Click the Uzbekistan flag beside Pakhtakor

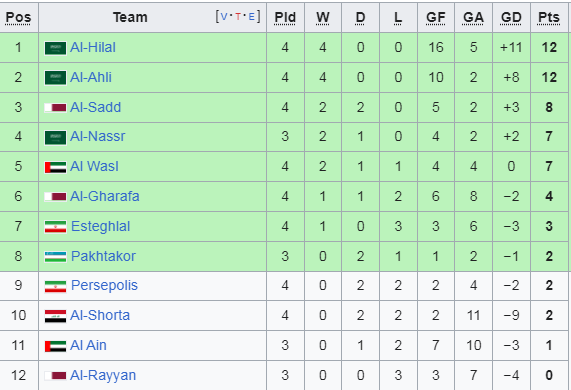(x=55, y=257)
